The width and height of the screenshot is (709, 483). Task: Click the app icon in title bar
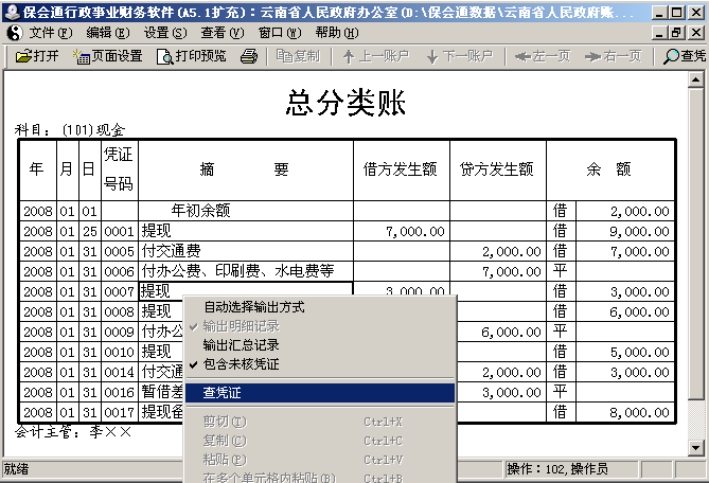10,11
